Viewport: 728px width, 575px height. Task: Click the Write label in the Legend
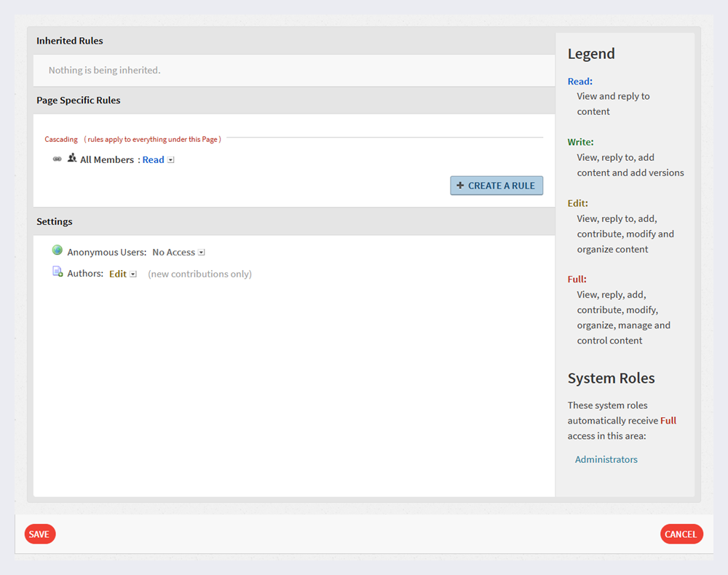[x=579, y=141]
